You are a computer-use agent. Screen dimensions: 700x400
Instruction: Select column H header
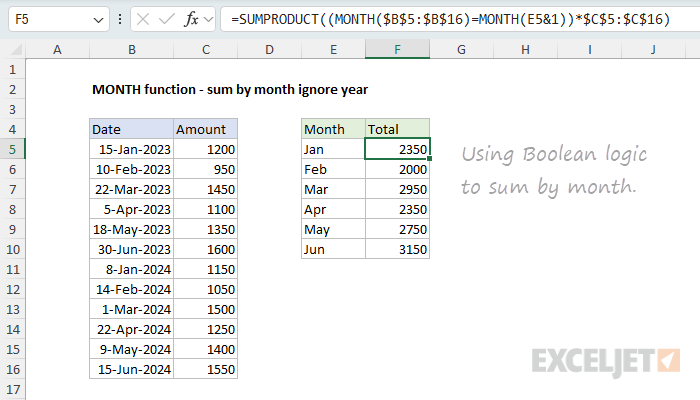pyautogui.click(x=525, y=50)
